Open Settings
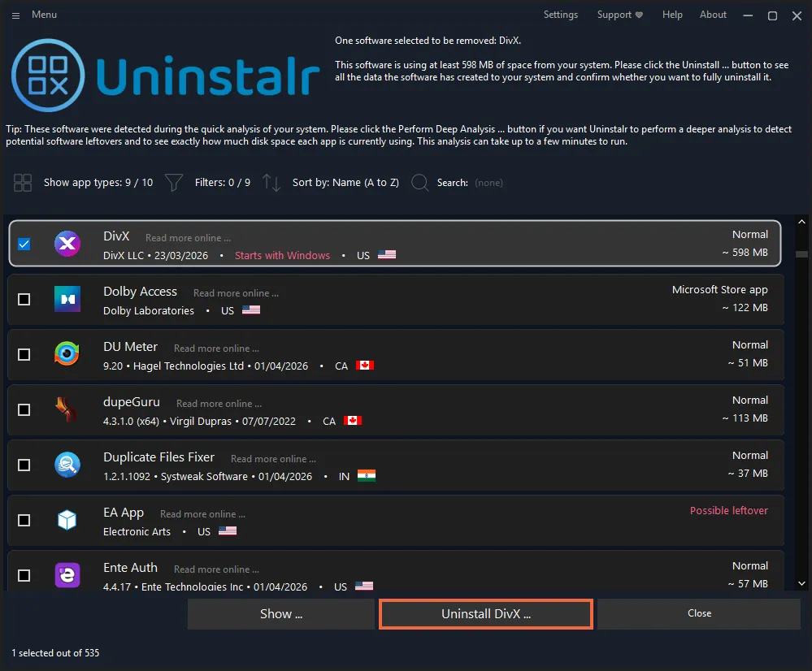The width and height of the screenshot is (812, 671). 560,15
